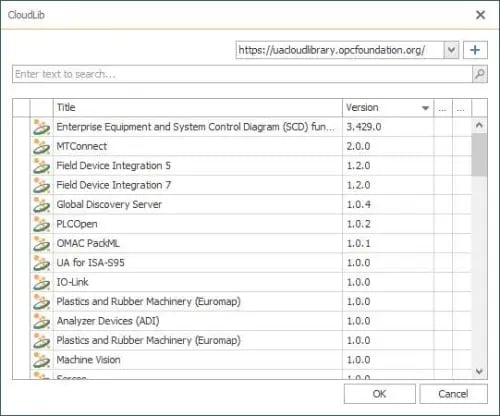Click the Analyzer Devices (ADI) icon
This screenshot has width=500, height=416.
(x=41, y=321)
